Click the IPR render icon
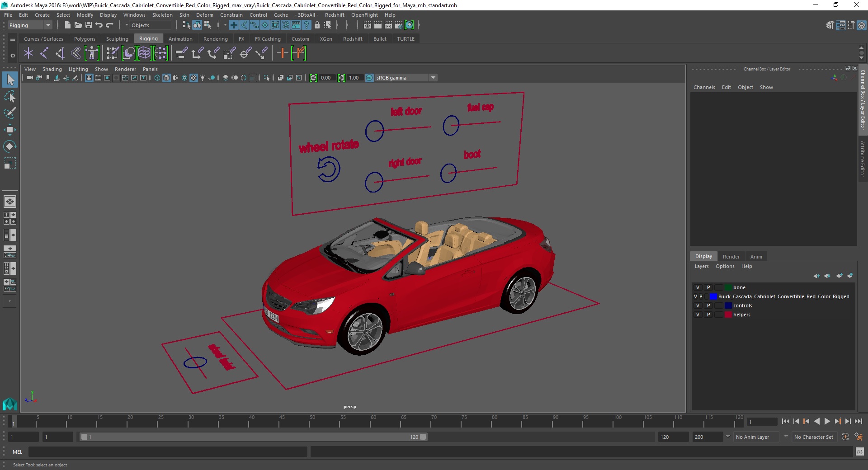The width and height of the screenshot is (868, 470). tap(388, 25)
